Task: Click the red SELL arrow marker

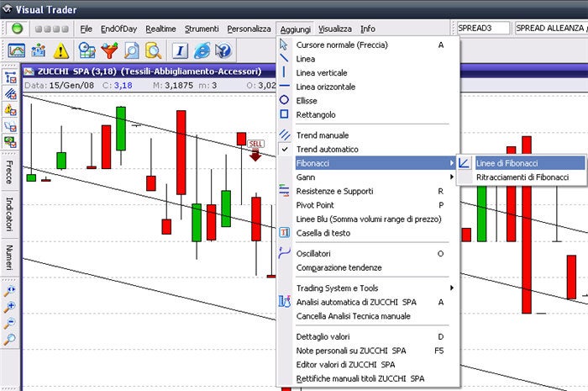Action: pos(255,151)
